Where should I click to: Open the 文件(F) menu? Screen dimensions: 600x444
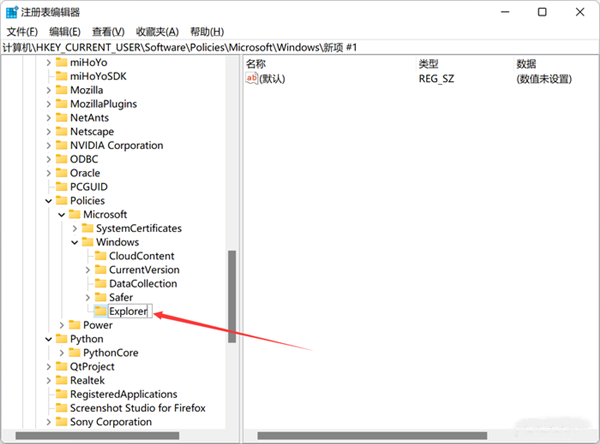coord(22,32)
